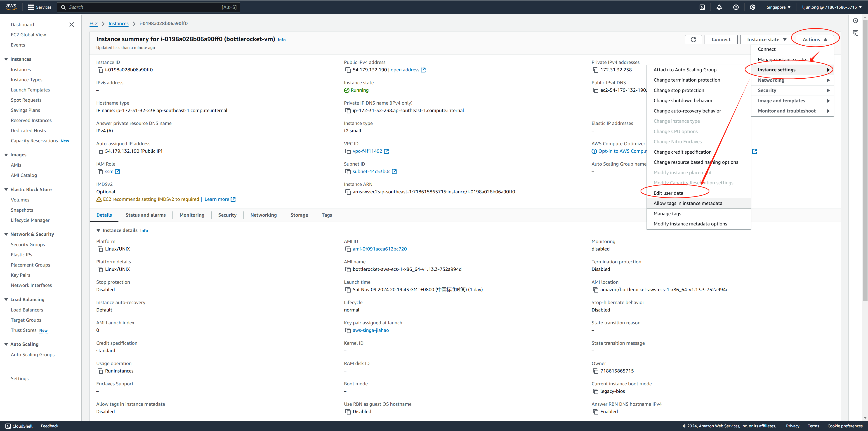Collapse the Instances sidebar section
868x431 pixels.
(x=6, y=59)
